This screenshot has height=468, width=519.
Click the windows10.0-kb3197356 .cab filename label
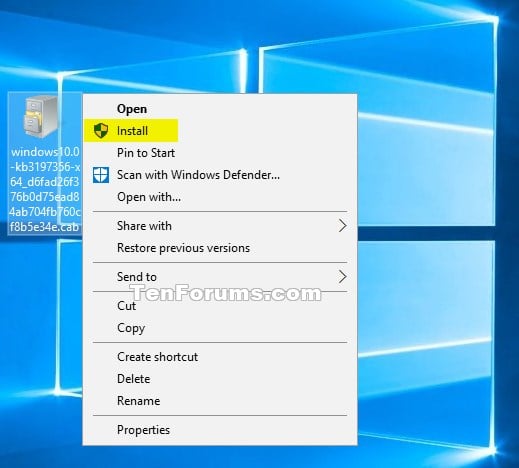click(45, 189)
